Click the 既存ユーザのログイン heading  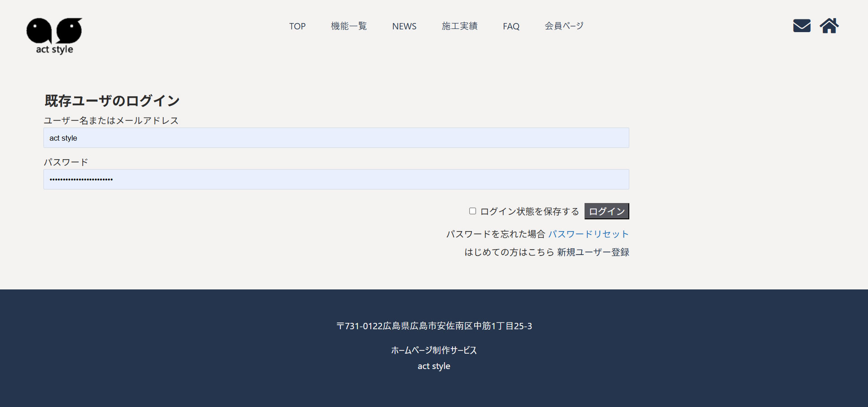[x=112, y=101]
